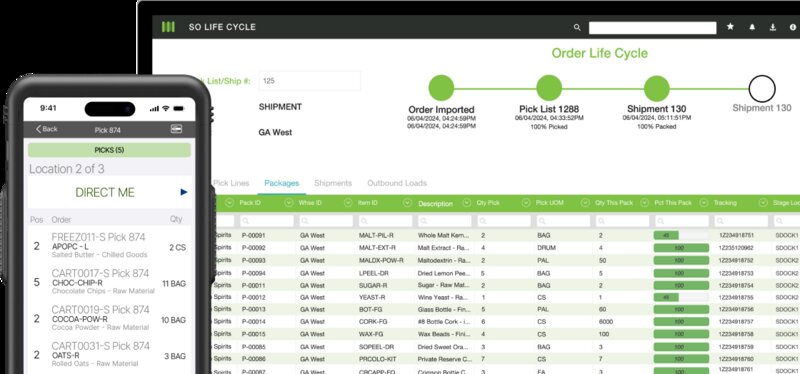Open favorites star icon
The height and width of the screenshot is (374, 800).
click(x=731, y=27)
